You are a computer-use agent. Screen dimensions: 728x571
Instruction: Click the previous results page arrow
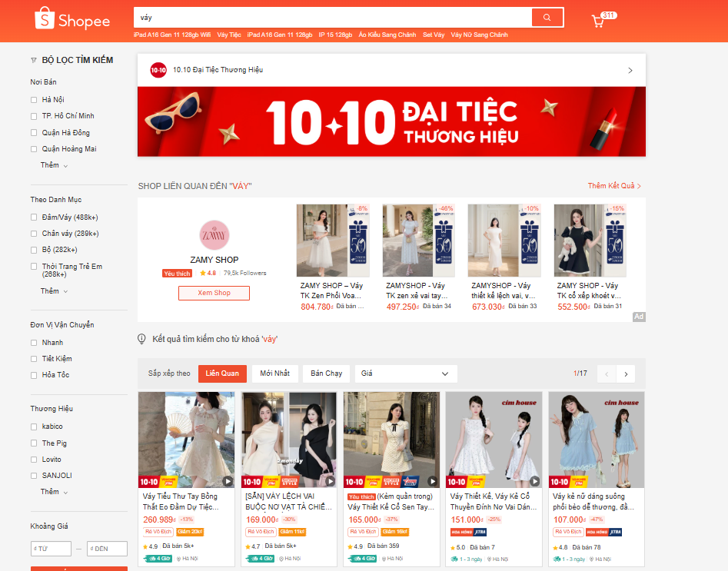(x=607, y=374)
